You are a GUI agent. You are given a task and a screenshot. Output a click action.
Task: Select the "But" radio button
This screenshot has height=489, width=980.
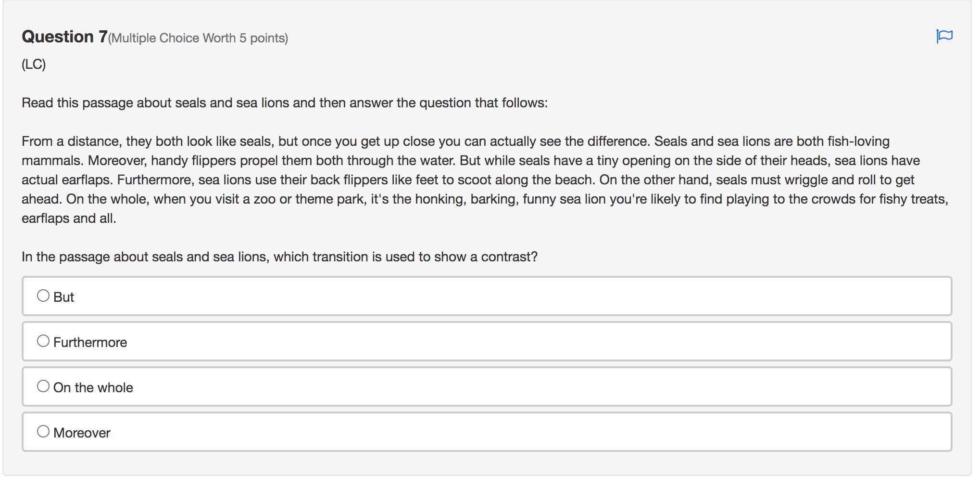[x=43, y=296]
